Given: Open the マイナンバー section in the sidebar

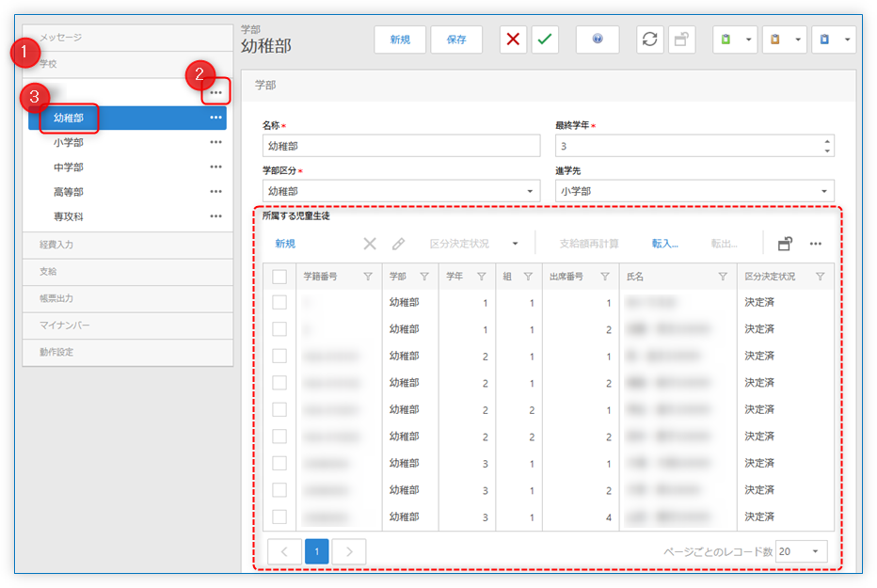Looking at the screenshot, I should tap(128, 326).
